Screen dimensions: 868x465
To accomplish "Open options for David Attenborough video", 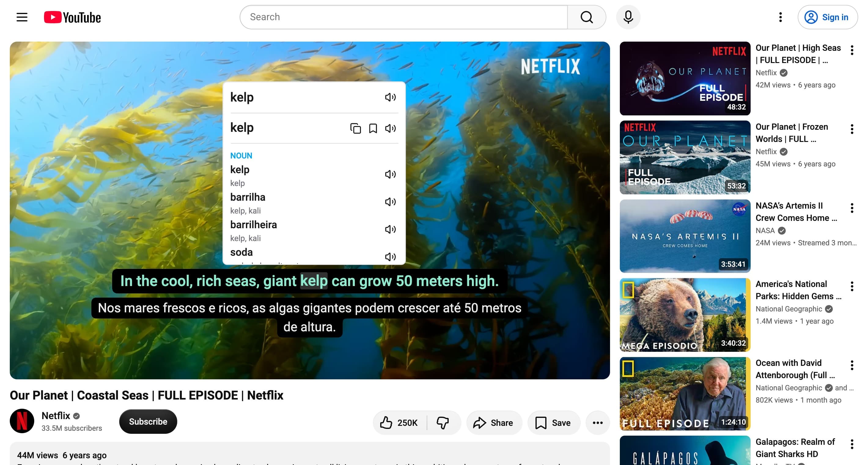I will (x=852, y=365).
